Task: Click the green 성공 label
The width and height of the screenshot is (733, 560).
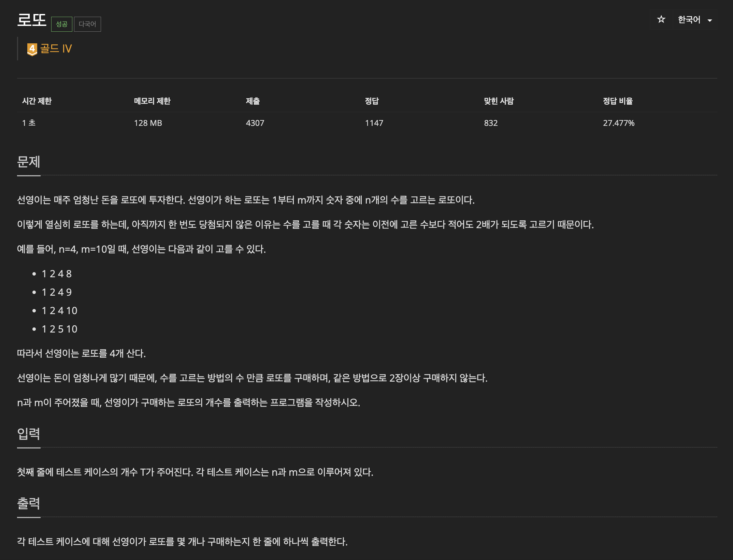Action: tap(61, 24)
